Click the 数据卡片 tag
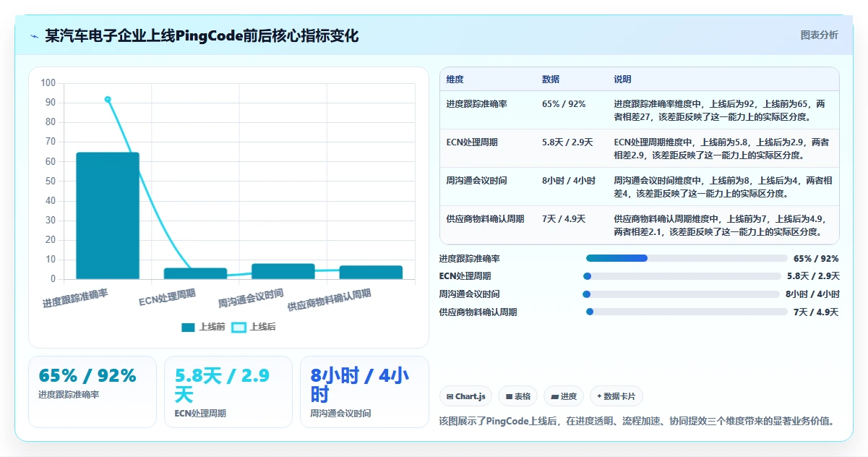868x457 pixels. point(616,396)
